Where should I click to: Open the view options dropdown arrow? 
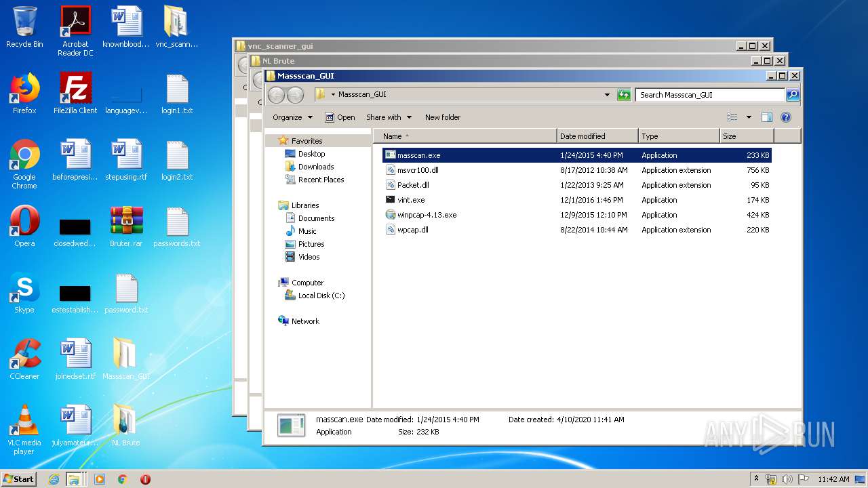(x=749, y=117)
